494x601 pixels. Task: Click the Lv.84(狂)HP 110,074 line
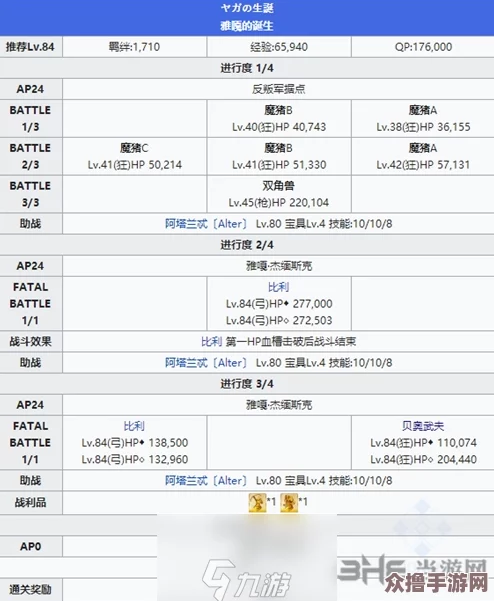(423, 443)
